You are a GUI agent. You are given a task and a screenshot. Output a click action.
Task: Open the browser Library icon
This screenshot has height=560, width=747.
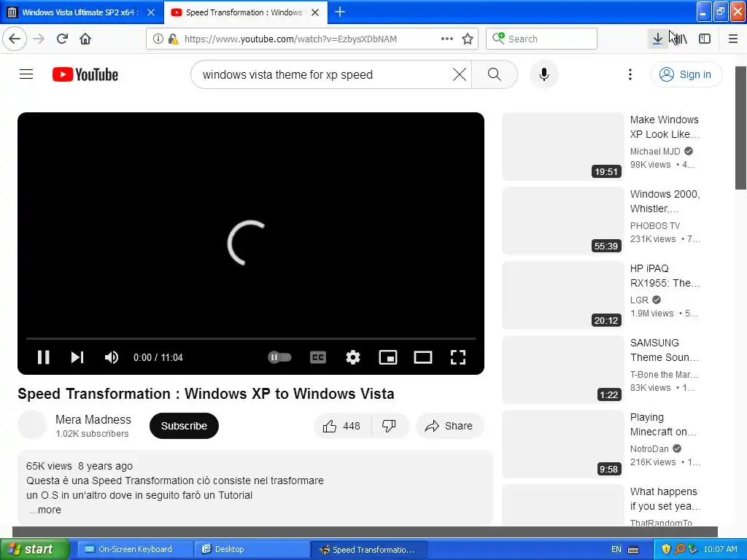click(681, 39)
